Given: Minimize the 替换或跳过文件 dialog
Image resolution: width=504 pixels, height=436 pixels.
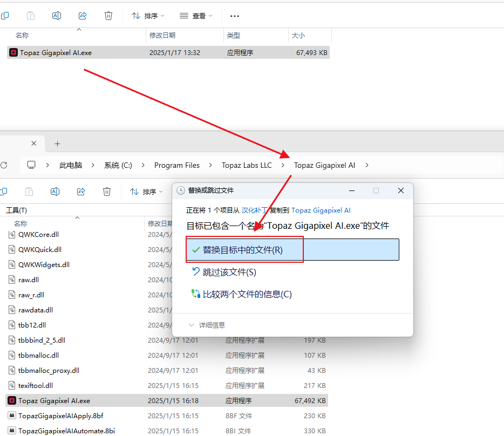Looking at the screenshot, I should (352, 190).
